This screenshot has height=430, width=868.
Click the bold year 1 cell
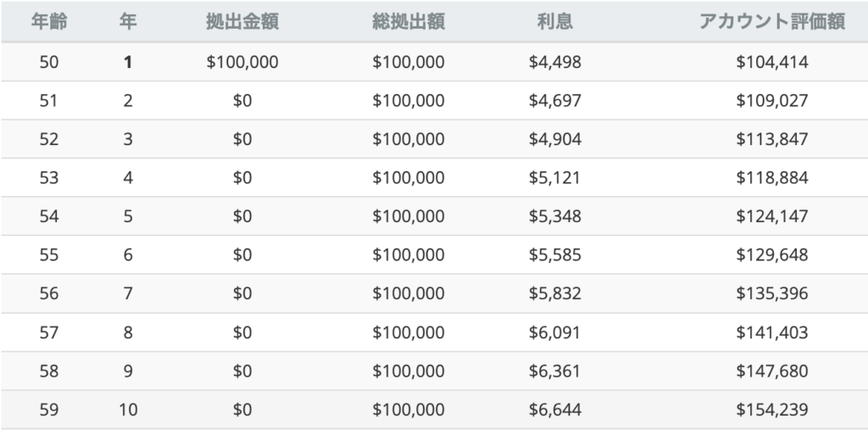[128, 62]
